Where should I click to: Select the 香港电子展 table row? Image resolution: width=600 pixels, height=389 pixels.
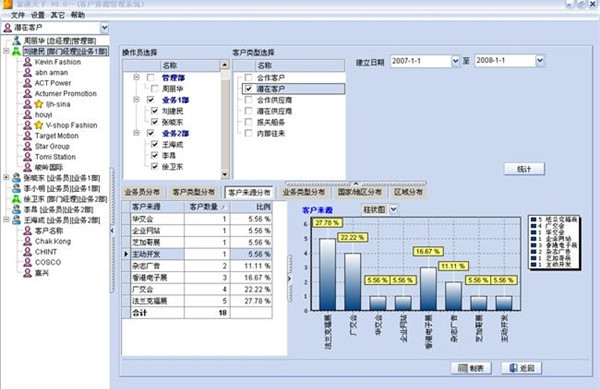coord(197,277)
